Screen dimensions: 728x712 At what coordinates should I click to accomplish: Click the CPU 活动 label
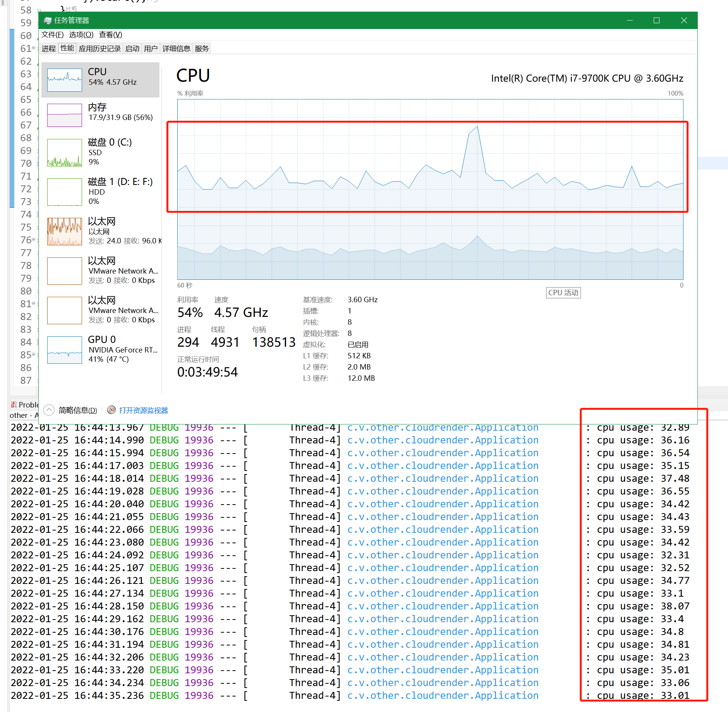coord(563,293)
